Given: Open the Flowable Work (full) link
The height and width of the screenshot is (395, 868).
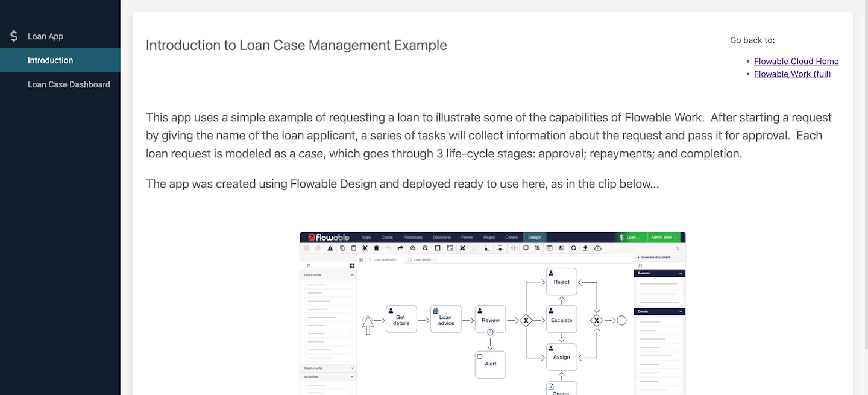Looking at the screenshot, I should (x=792, y=74).
